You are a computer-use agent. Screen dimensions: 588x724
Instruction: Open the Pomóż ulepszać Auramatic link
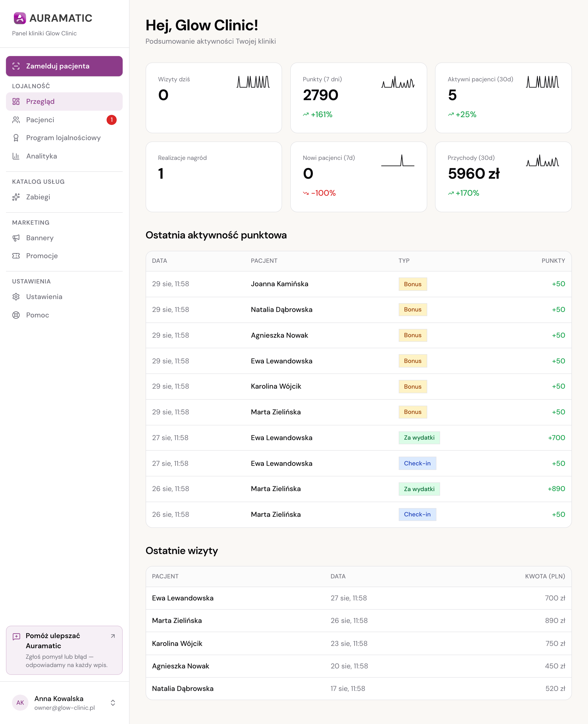pyautogui.click(x=64, y=650)
